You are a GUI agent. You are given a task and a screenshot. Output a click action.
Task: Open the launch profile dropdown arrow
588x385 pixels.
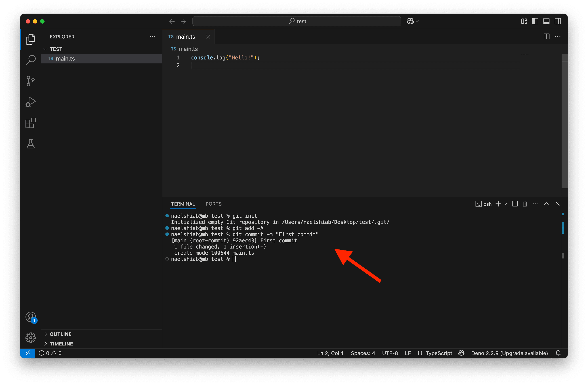point(505,204)
